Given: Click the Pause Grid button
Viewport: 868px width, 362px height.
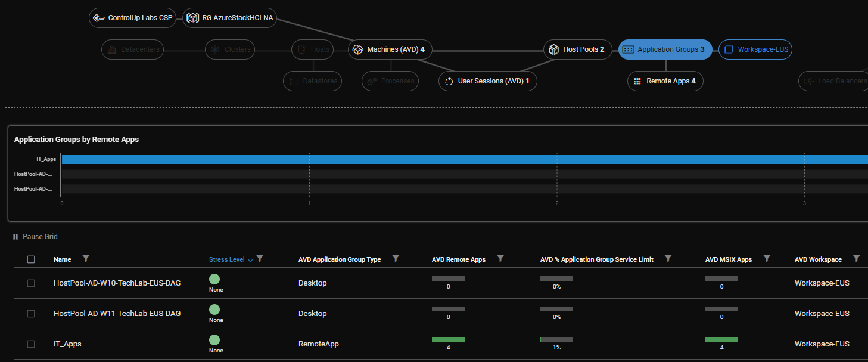Looking at the screenshot, I should coord(34,236).
